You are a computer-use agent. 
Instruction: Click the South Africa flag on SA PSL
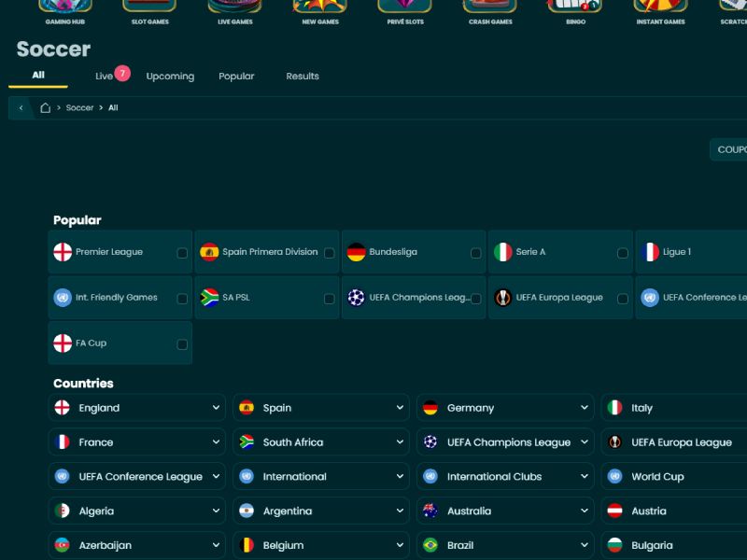209,298
